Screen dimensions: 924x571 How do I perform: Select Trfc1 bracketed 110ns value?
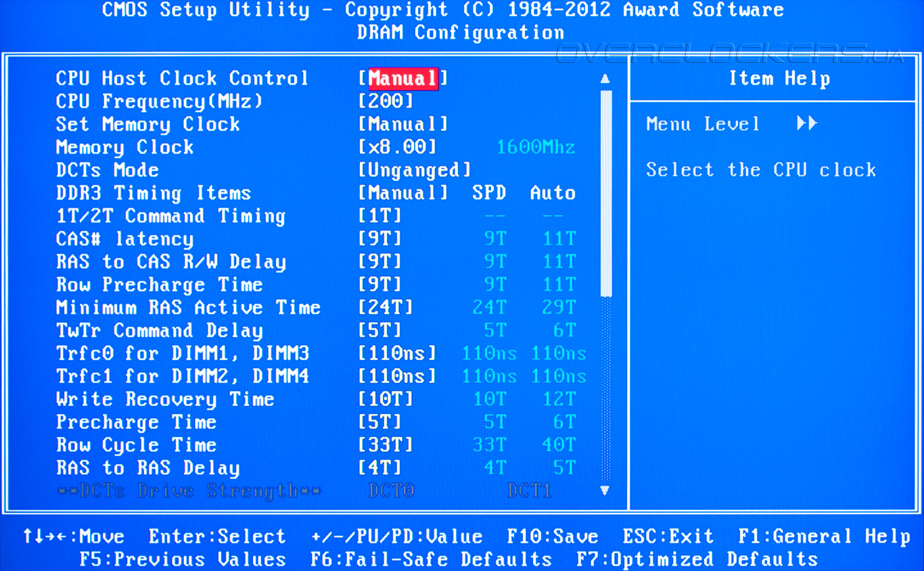point(398,378)
